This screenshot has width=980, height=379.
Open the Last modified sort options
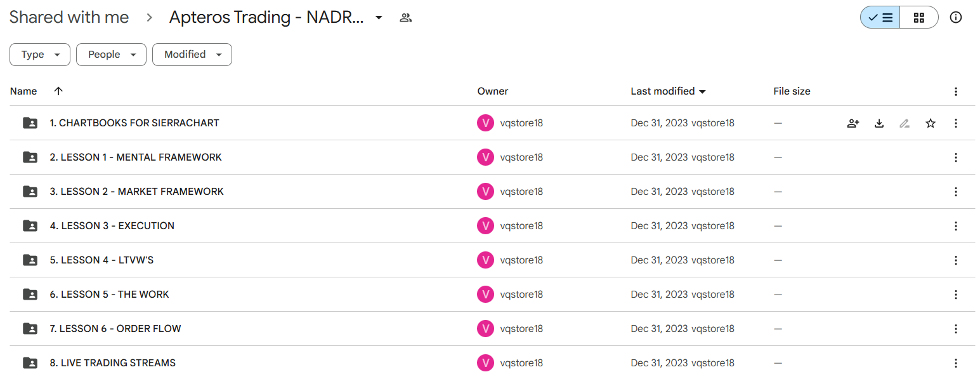(669, 91)
